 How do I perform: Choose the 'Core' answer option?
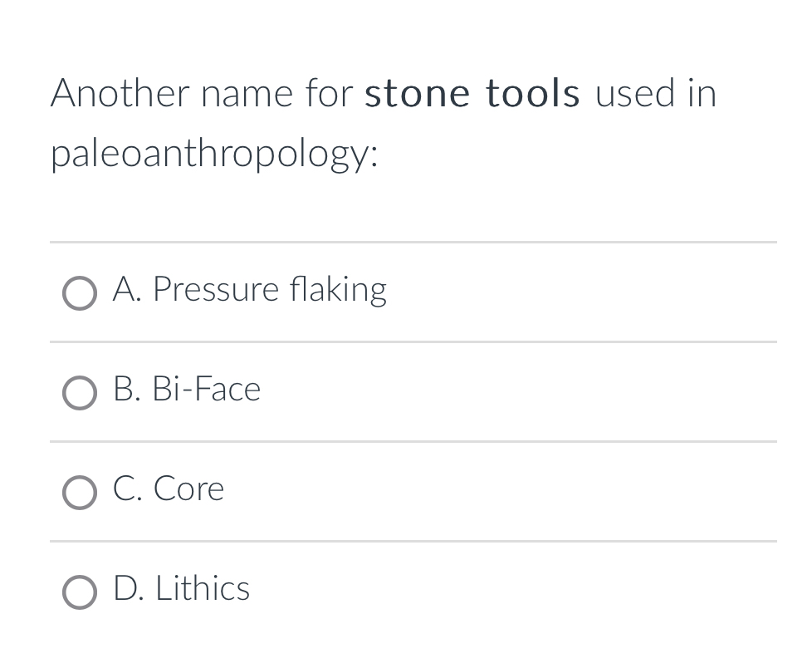(169, 490)
